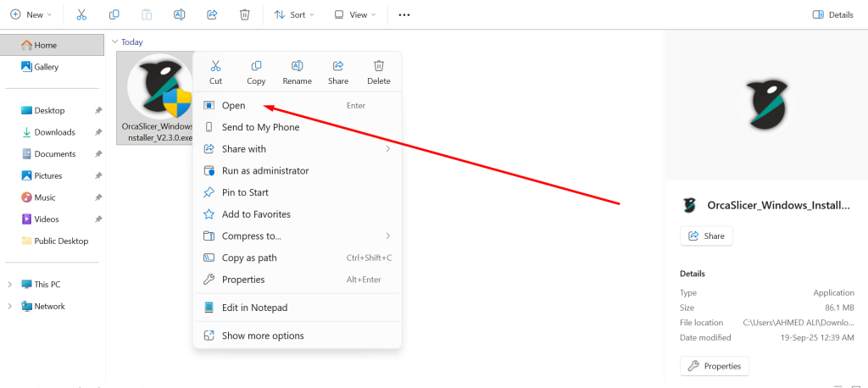Image resolution: width=868 pixels, height=388 pixels.
Task: Open the Sort dropdown
Action: pyautogui.click(x=294, y=14)
